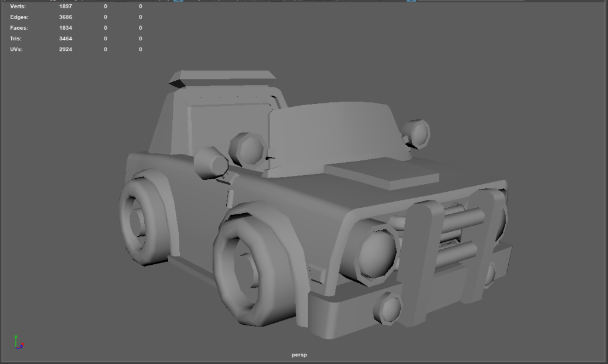Click the Faces count label in HUD
Screen dimensions: 608x364
pyautogui.click(x=19, y=28)
